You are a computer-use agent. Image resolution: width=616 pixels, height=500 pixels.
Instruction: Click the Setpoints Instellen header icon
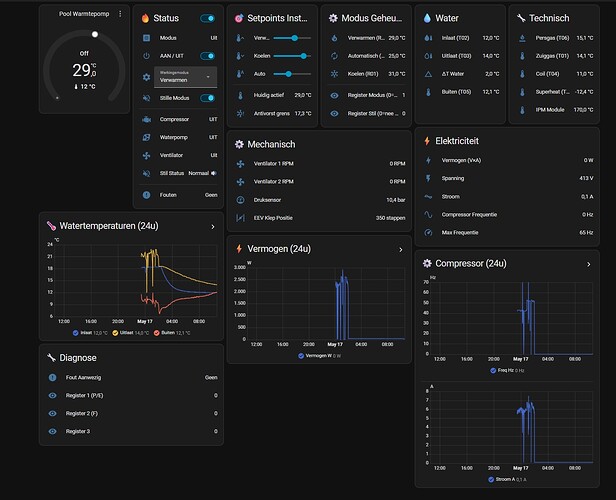click(x=239, y=18)
